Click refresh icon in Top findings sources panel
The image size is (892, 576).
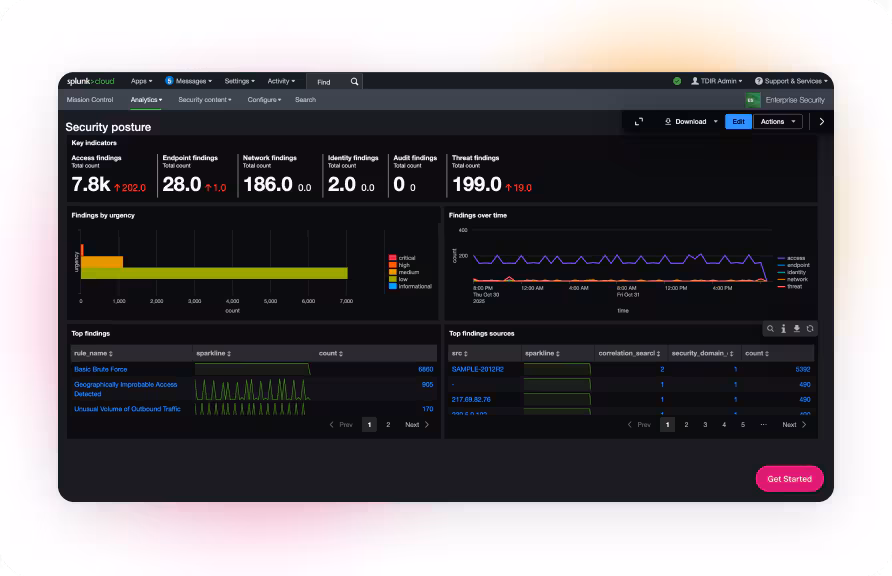tap(810, 329)
